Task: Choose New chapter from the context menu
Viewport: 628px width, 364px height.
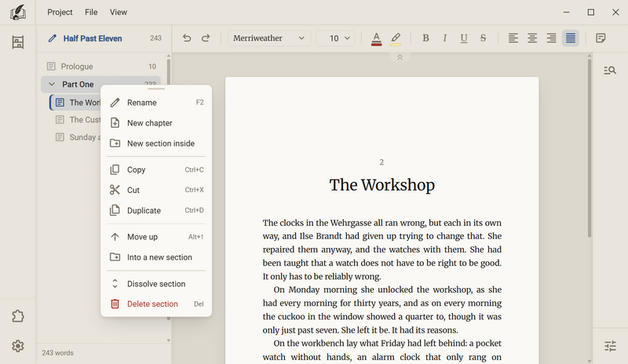Action: click(x=156, y=123)
